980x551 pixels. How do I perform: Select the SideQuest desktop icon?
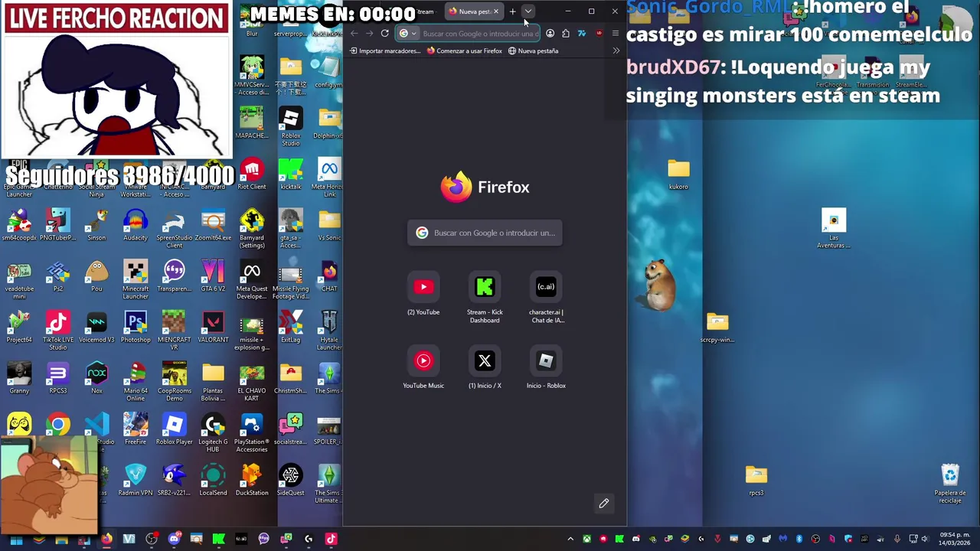click(291, 480)
